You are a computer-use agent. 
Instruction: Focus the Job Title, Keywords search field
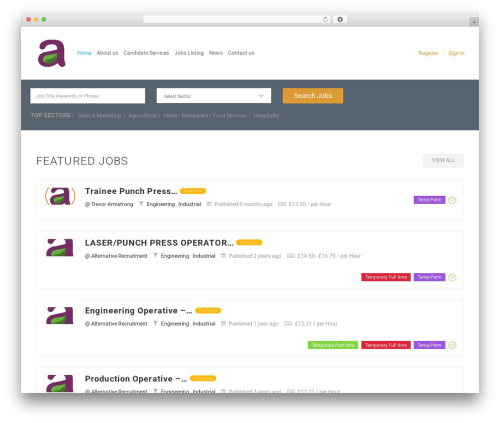(x=88, y=96)
